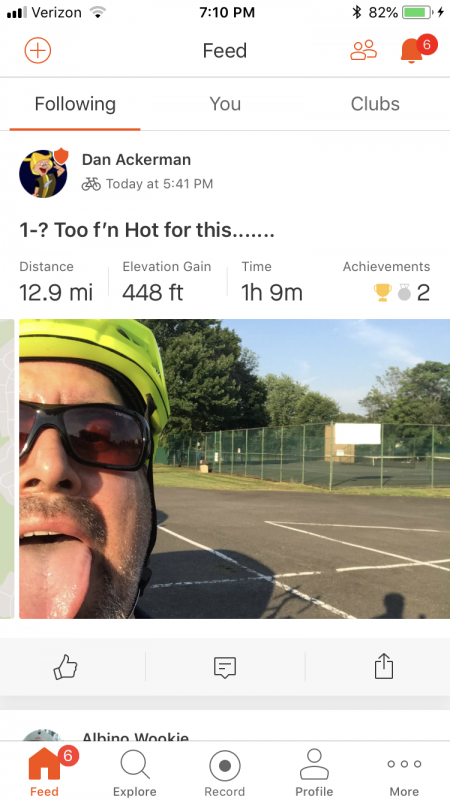
Task: Open the find friends people icon
Action: [363, 50]
